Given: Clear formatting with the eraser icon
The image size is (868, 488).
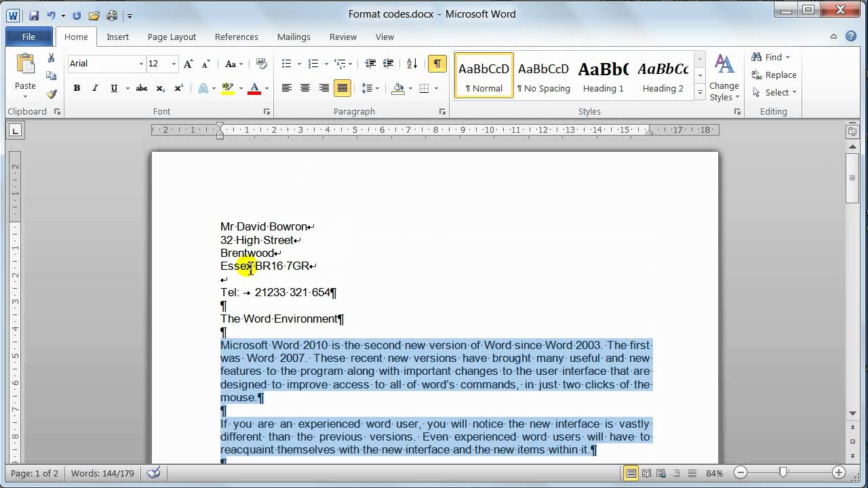Looking at the screenshot, I should point(262,64).
